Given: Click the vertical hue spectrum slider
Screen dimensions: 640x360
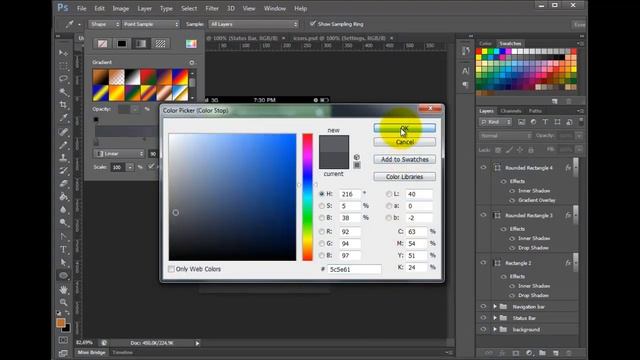Looking at the screenshot, I should tap(307, 197).
